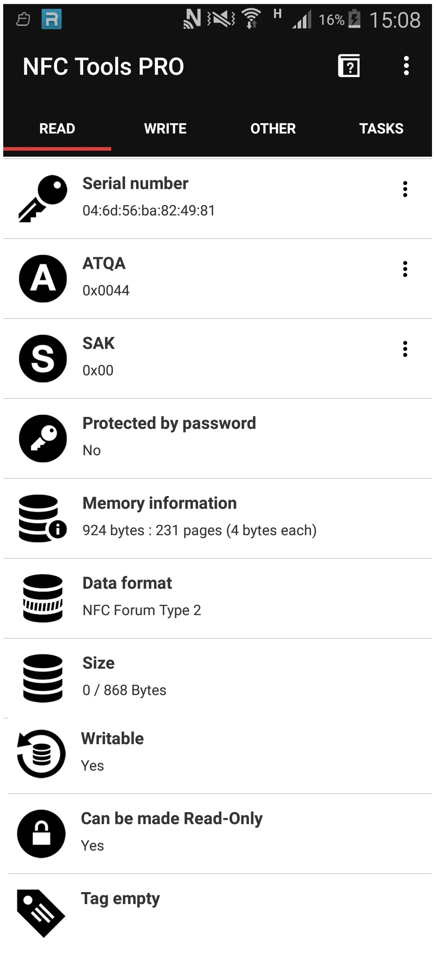Tap the NFC icon in status bar
Screen dimensions: 436x980
(x=192, y=19)
